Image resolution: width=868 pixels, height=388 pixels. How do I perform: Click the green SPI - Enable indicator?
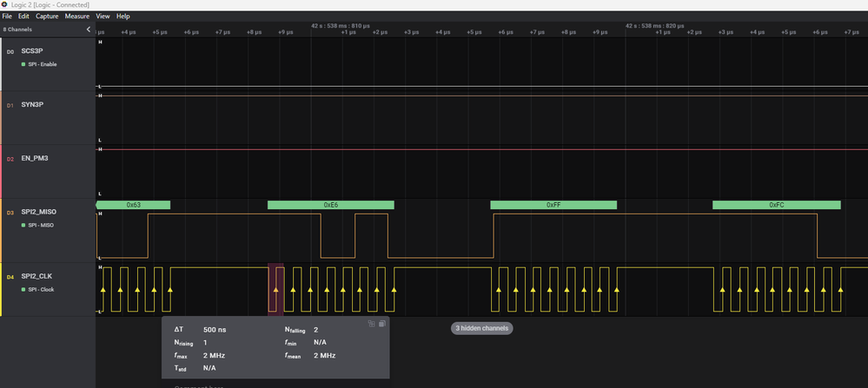point(23,64)
